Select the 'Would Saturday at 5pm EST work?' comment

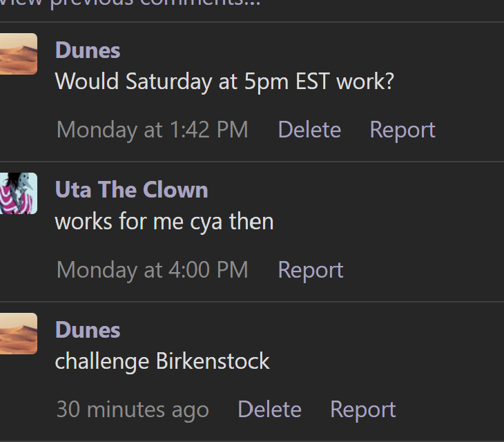(224, 81)
